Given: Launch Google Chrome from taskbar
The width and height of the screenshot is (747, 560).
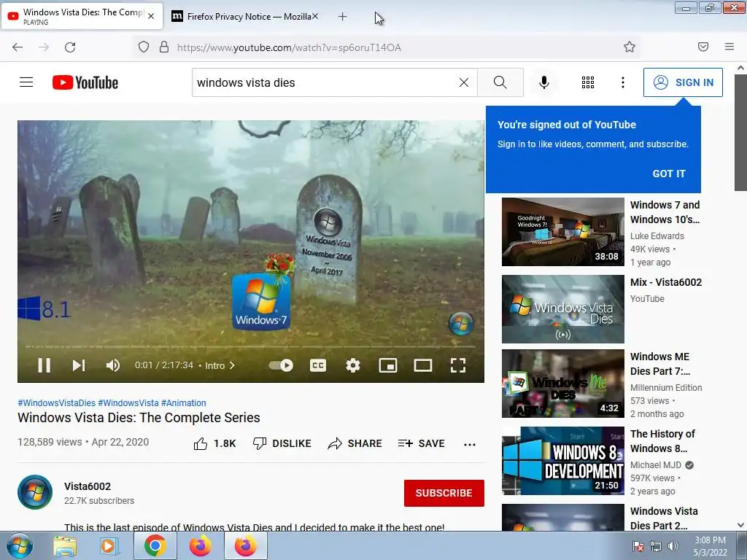Looking at the screenshot, I should point(155,545).
